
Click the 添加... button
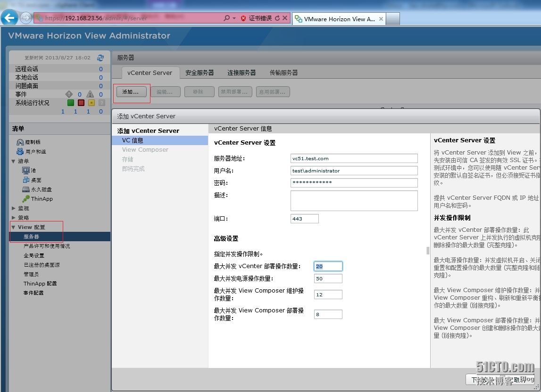coord(132,92)
